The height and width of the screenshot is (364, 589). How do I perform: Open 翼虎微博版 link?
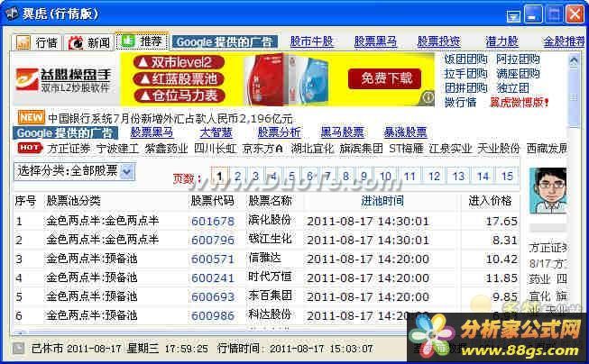[x=520, y=102]
